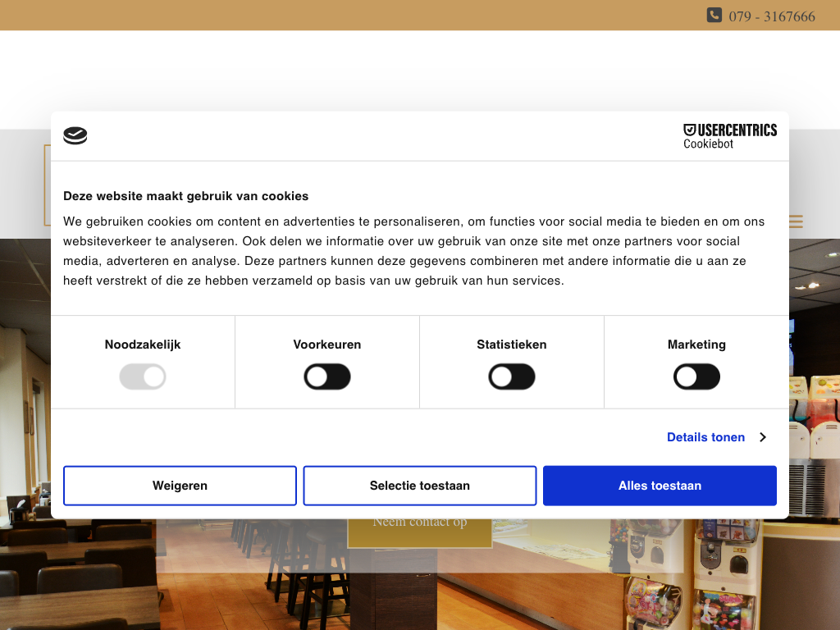Click the phone number 079 - 3167666

click(771, 16)
